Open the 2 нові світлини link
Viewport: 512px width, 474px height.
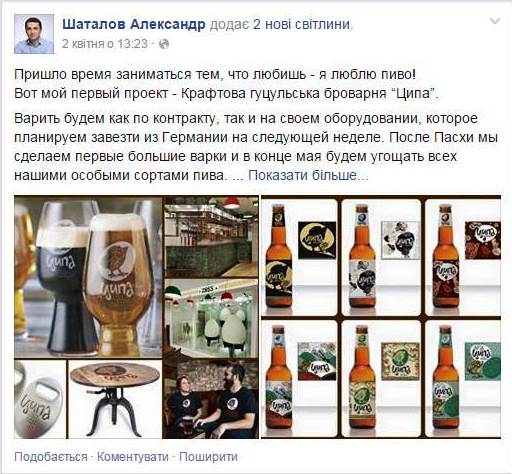coord(301,24)
